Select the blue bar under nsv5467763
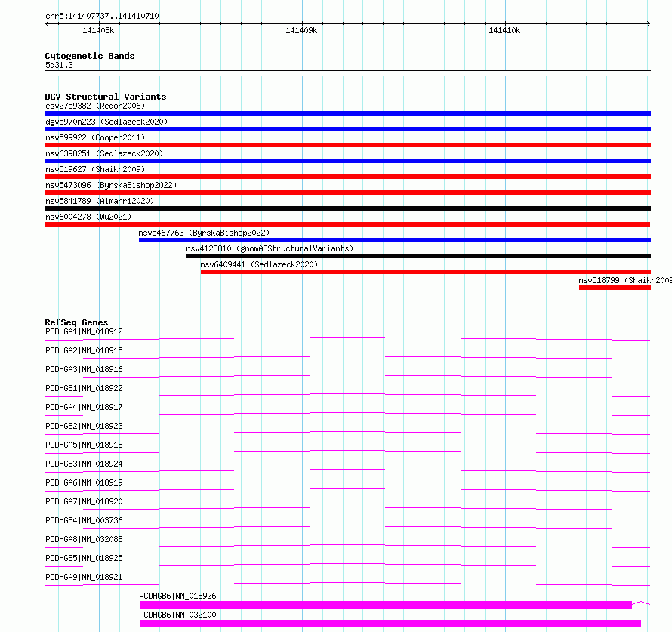This screenshot has width=672, height=632. click(395, 240)
